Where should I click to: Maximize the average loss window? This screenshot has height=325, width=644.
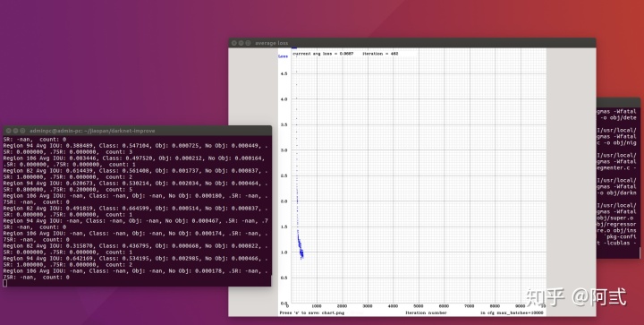coord(248,43)
